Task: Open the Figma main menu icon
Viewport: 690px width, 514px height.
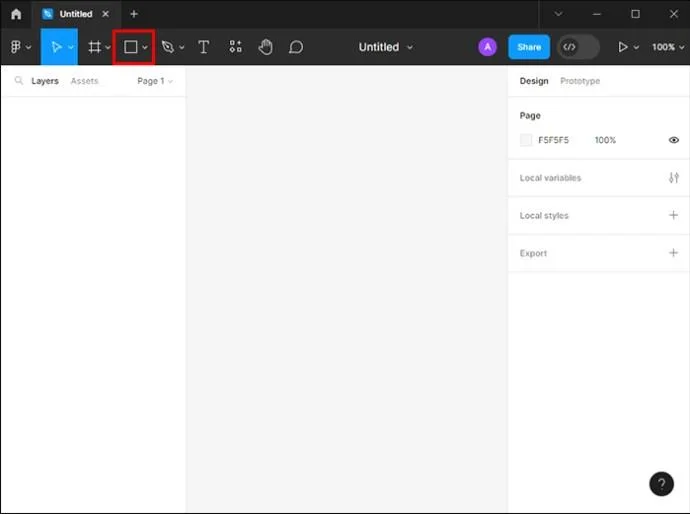Action: [x=15, y=47]
